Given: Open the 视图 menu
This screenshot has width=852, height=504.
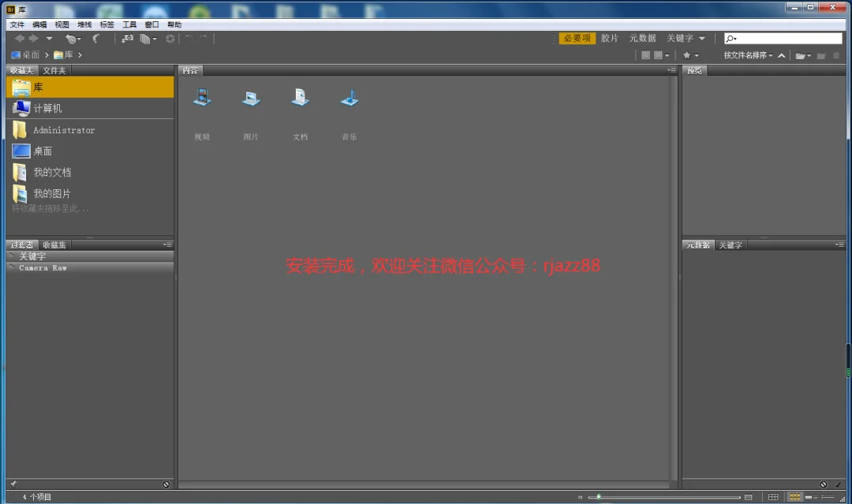Looking at the screenshot, I should [x=62, y=24].
